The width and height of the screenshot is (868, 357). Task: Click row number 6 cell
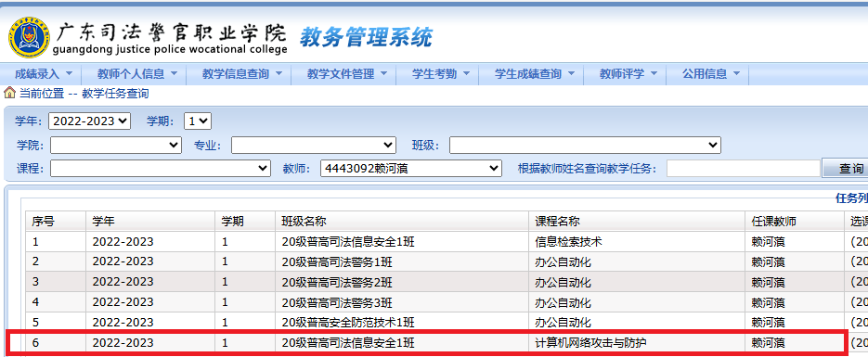56,343
